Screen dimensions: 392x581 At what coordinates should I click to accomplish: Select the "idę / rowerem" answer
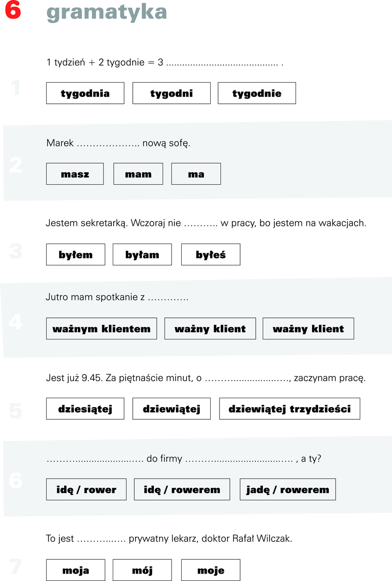click(x=182, y=489)
